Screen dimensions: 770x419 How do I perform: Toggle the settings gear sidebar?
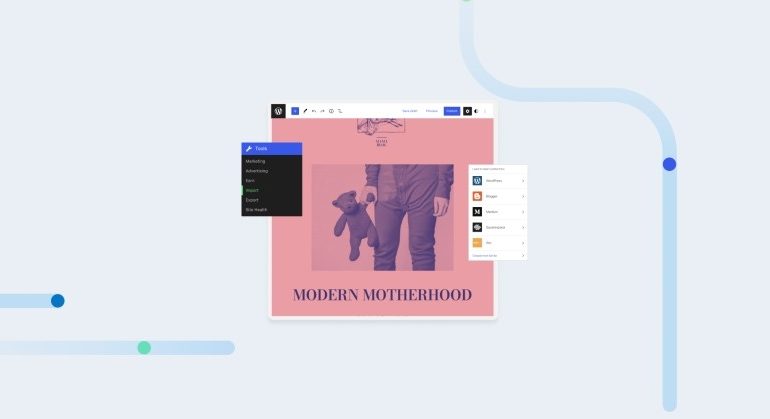point(467,111)
